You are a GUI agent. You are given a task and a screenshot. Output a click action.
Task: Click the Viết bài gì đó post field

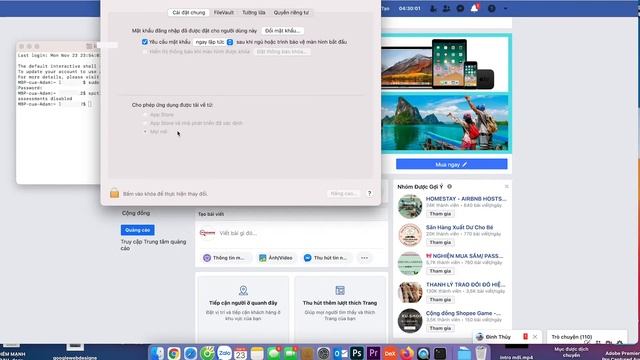(x=291, y=233)
